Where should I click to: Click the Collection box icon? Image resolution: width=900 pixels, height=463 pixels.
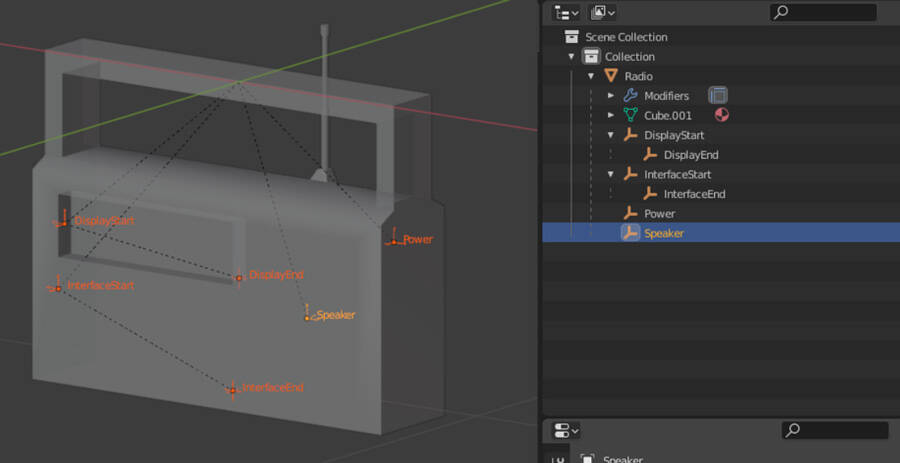pyautogui.click(x=591, y=57)
